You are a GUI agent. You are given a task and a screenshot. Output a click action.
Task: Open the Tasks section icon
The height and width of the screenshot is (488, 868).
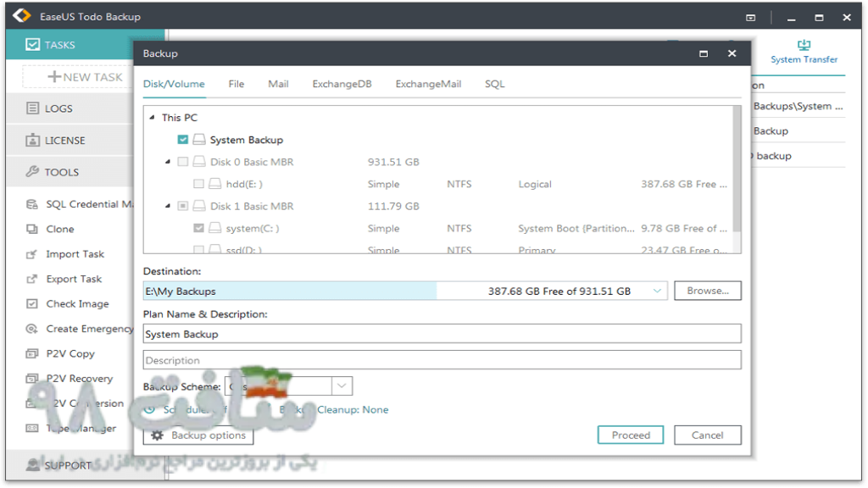(32, 44)
